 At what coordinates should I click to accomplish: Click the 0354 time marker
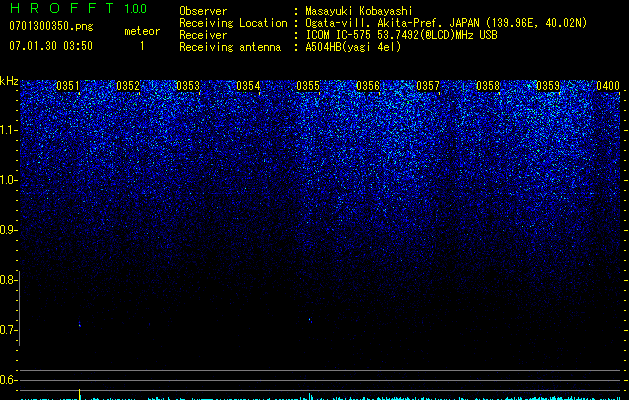[x=248, y=86]
